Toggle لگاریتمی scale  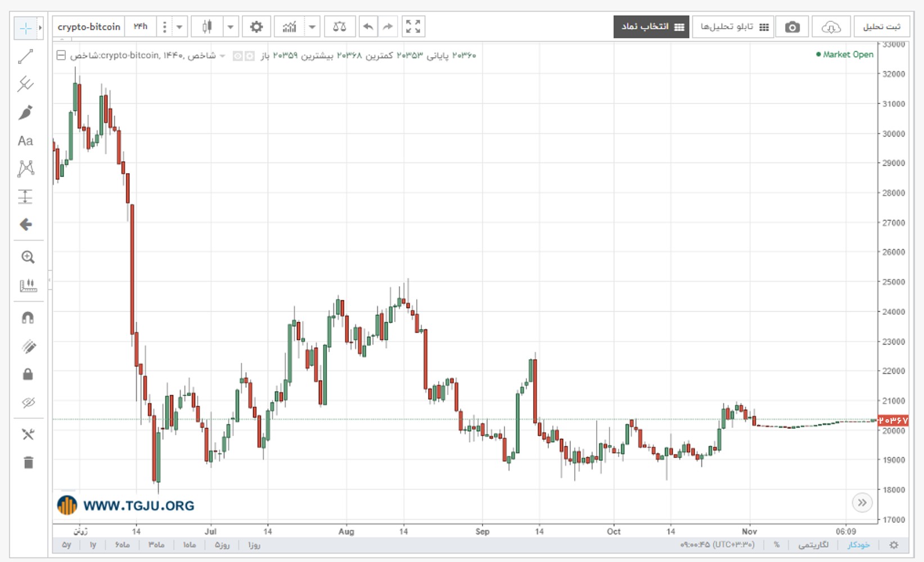click(813, 545)
